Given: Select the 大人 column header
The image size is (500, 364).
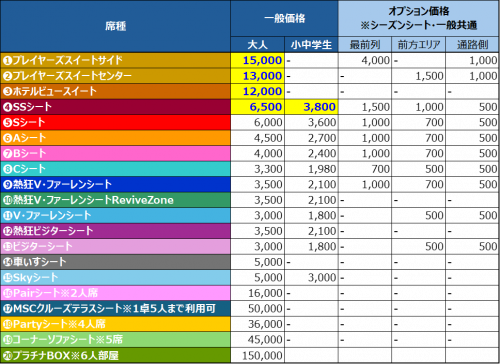Looking at the screenshot, I should [x=257, y=45].
